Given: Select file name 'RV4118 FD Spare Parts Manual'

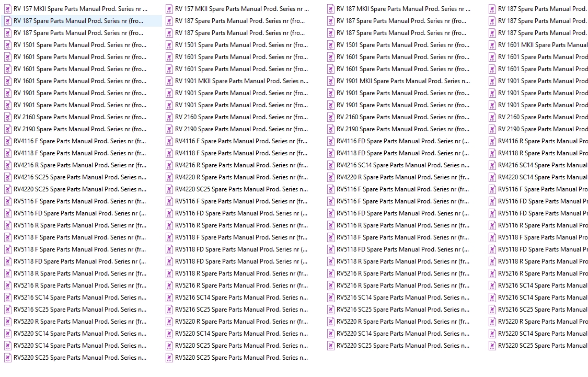Looking at the screenshot, I should 403,153.
